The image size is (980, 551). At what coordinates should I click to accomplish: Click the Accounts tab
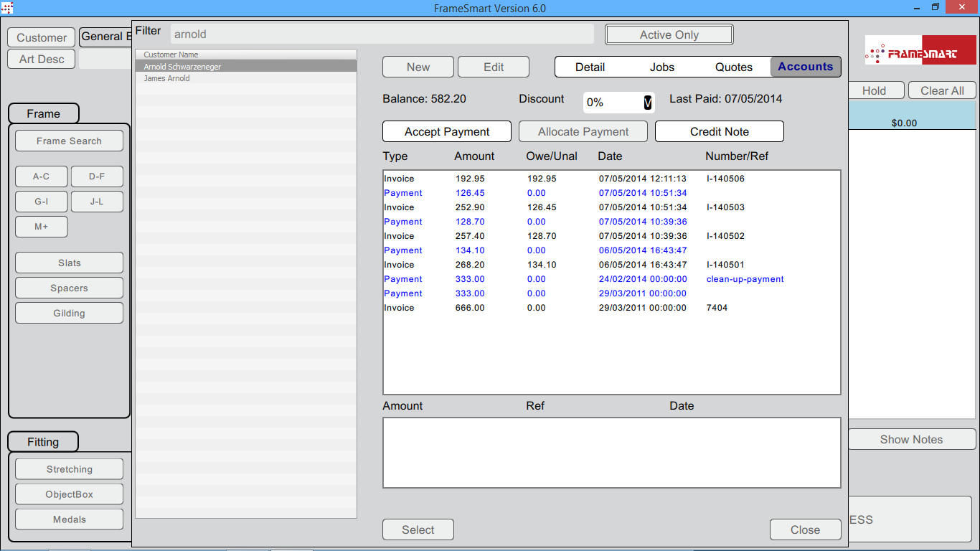tap(805, 67)
